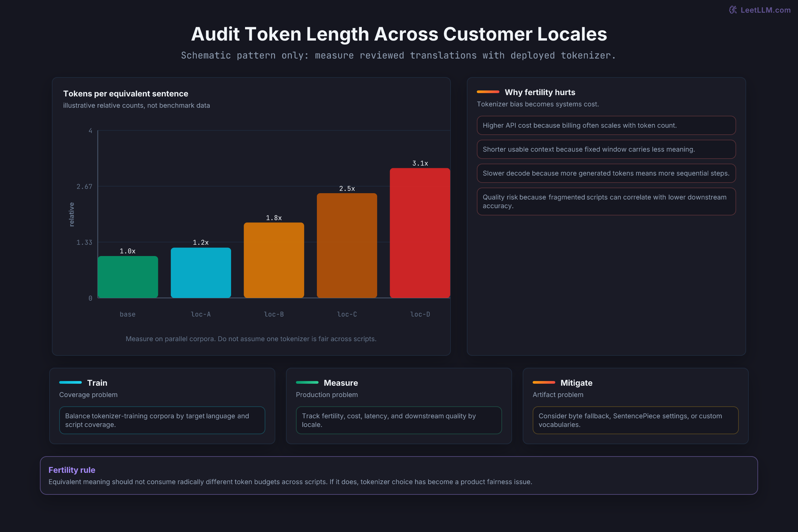Click 'Audit Token Length' main title
This screenshot has width=798, height=532.
click(x=399, y=34)
